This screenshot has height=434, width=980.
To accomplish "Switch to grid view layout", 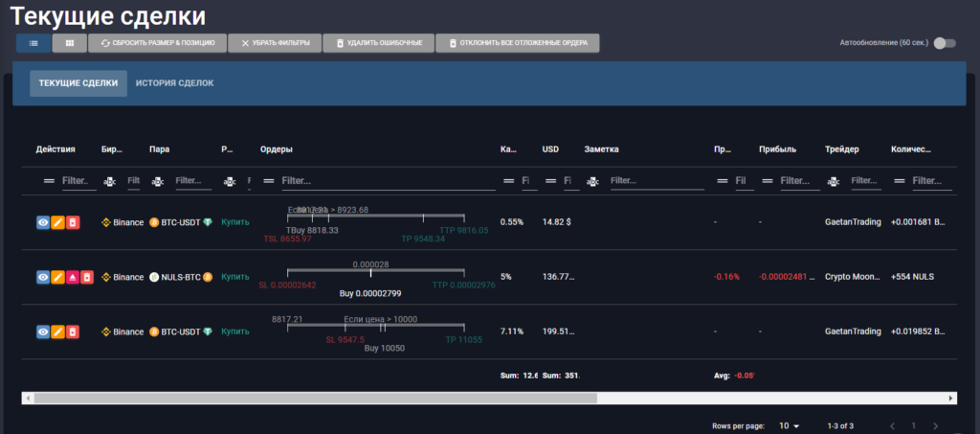I will [69, 43].
